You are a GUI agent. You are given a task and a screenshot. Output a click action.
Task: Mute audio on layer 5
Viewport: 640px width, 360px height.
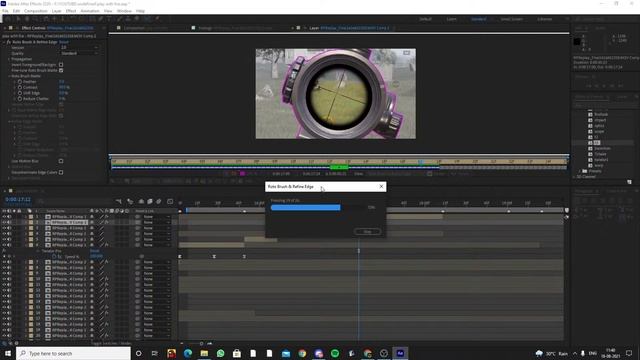point(9,240)
